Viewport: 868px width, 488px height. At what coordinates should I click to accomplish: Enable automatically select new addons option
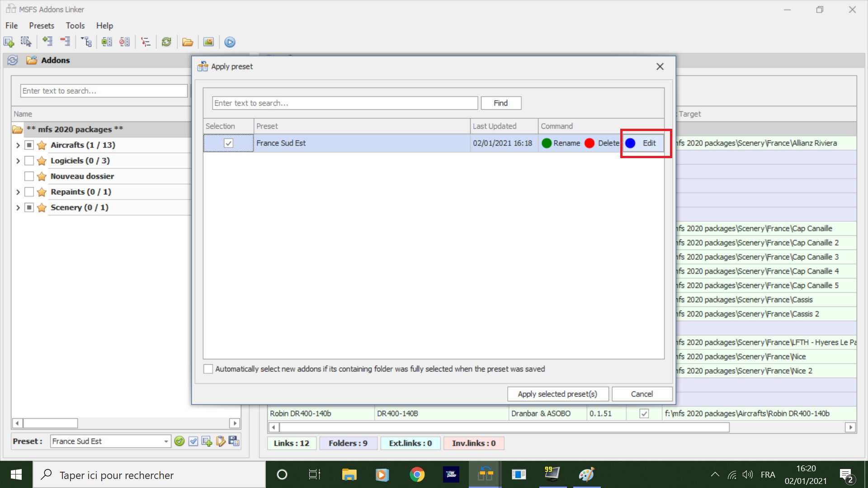pyautogui.click(x=208, y=369)
